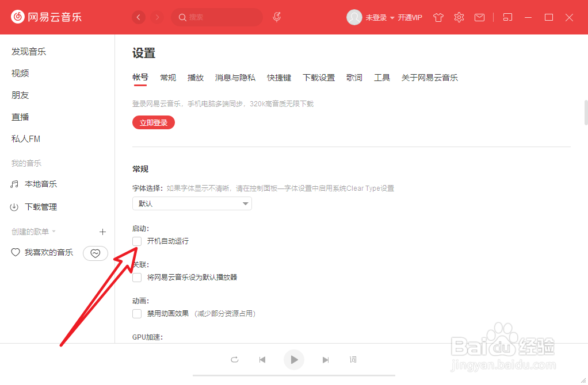Open 视频 in the sidebar
This screenshot has width=588, height=385.
coord(20,74)
